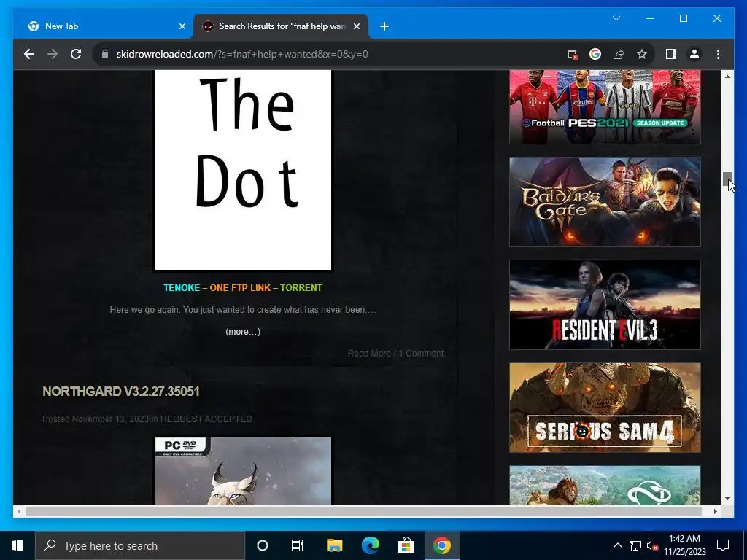Open the 1 Comment link

pos(421,354)
